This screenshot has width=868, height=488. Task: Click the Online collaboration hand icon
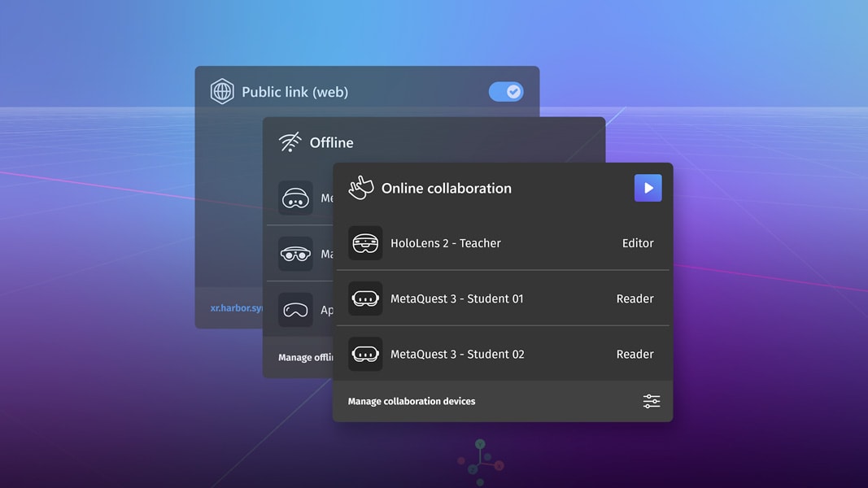pyautogui.click(x=361, y=188)
